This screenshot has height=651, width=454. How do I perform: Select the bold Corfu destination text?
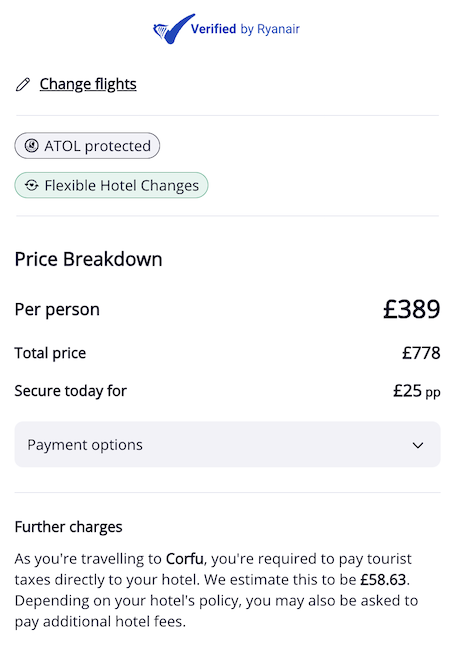tap(185, 559)
